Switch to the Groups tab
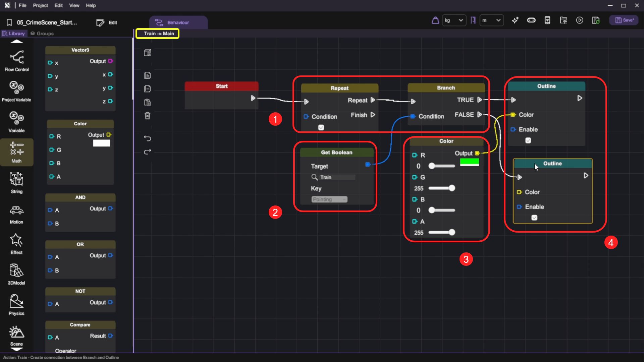Screen dimensions: 644x362 (x=42, y=34)
